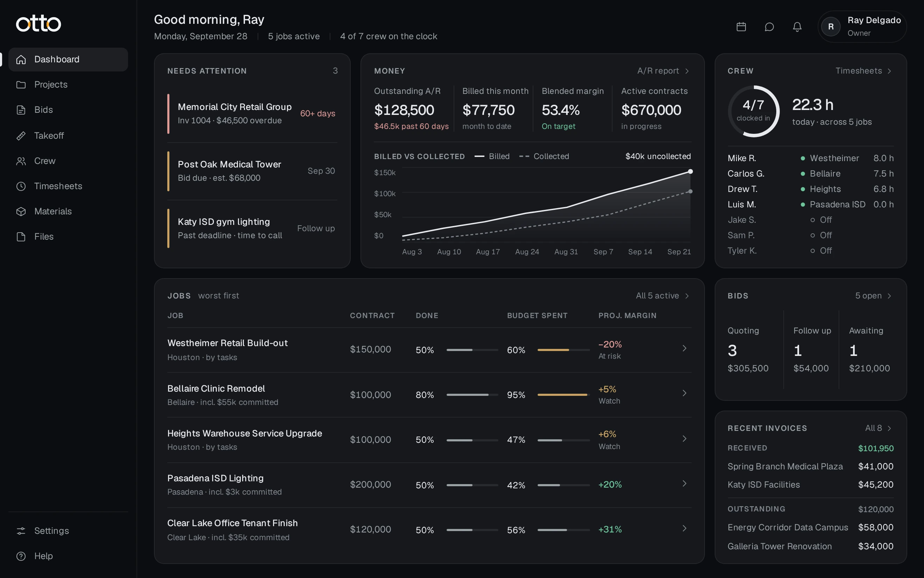
Task: Click the Materials box icon
Action: tap(21, 211)
